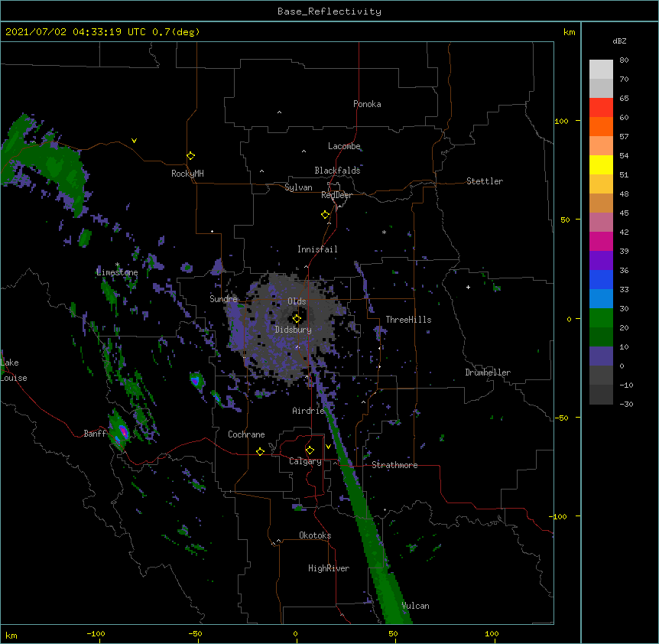Click the Lake Louise label
Screen dimensions: 659x644
pyautogui.click(x=14, y=370)
